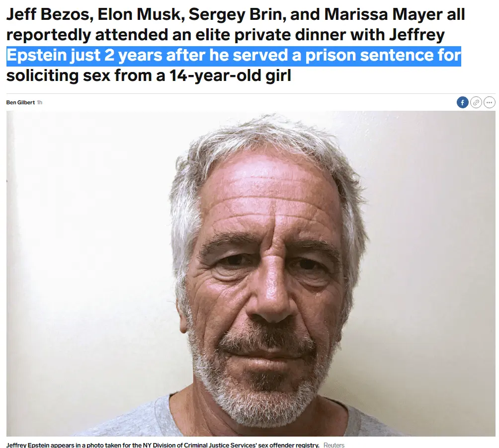Screen dimensions: 499x448
Task: Open more sharing options ellipsis icon
Action: [x=490, y=102]
